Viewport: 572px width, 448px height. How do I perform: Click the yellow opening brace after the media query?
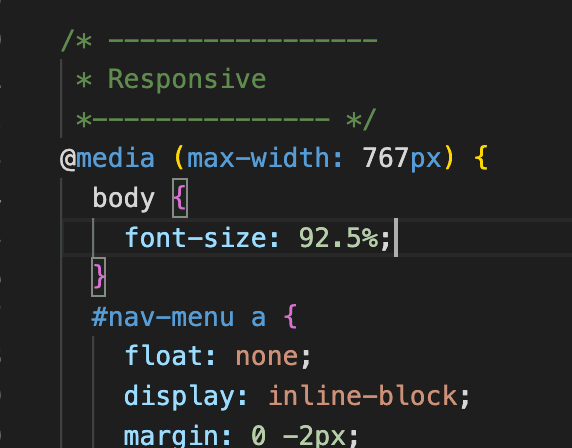point(481,158)
